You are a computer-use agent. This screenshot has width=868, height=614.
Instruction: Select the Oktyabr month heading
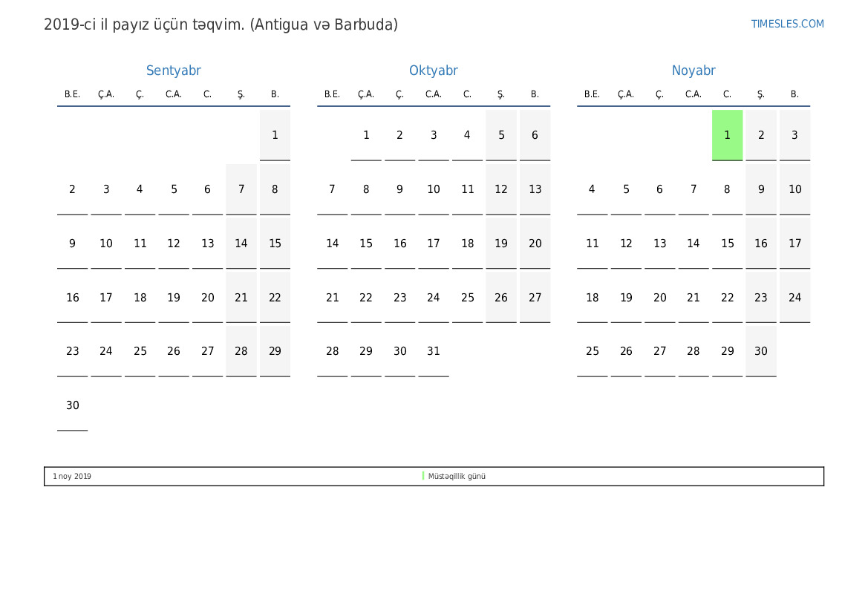coord(433,71)
